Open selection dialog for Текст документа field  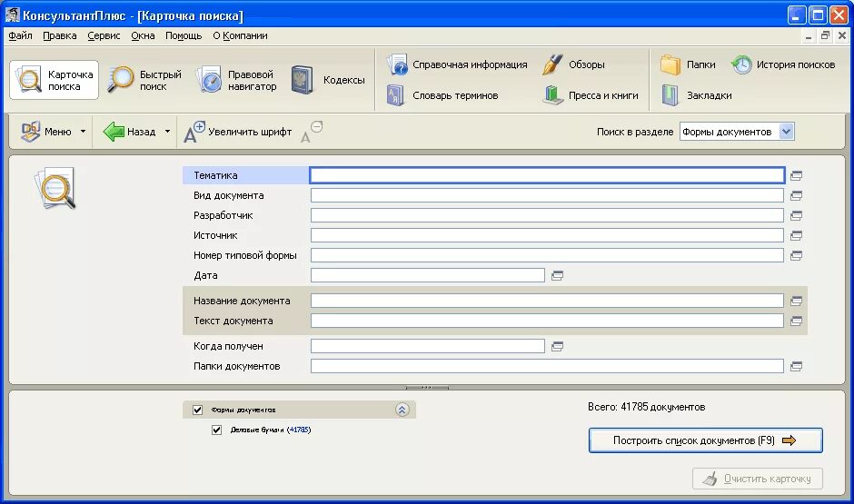tap(796, 321)
